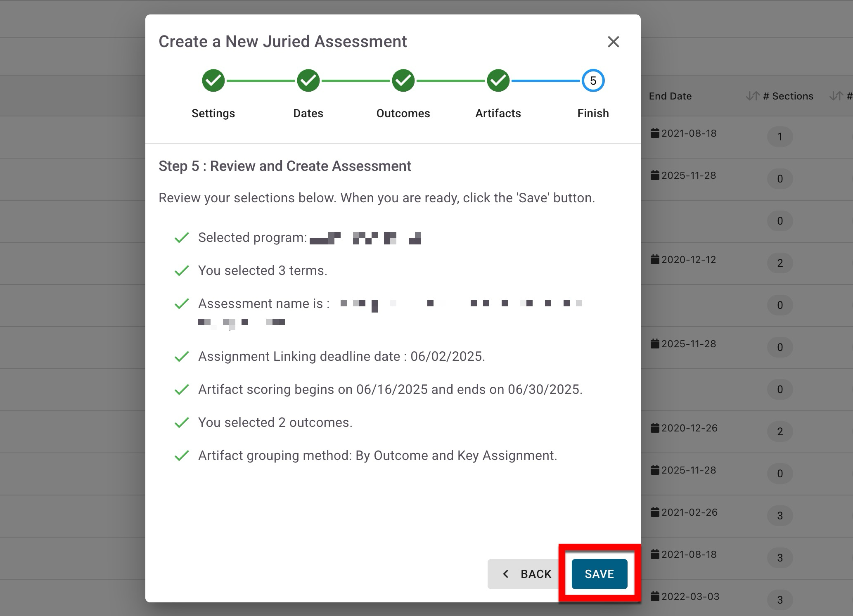Sort by the # Sections column arrows
This screenshot has width=853, height=616.
tap(752, 96)
